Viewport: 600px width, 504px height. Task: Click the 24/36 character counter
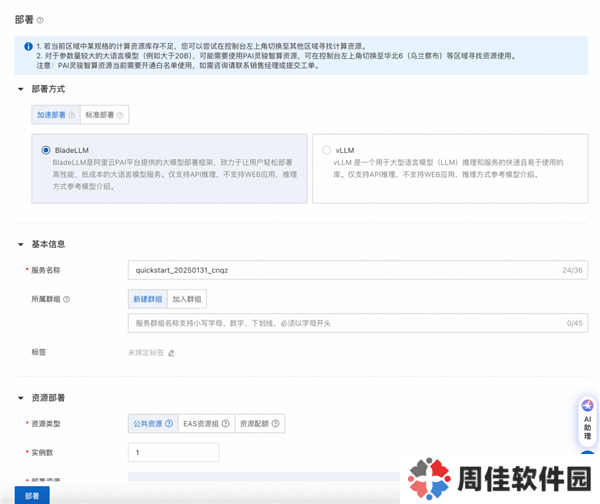pyautogui.click(x=572, y=270)
